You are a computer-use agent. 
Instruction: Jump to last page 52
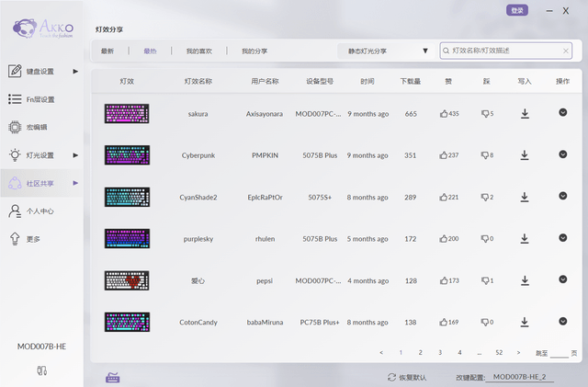pos(499,352)
